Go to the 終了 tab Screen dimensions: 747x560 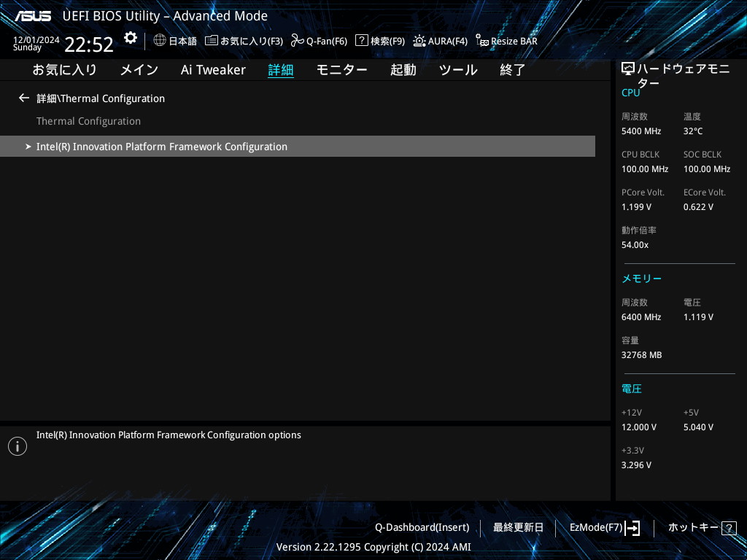[512, 70]
